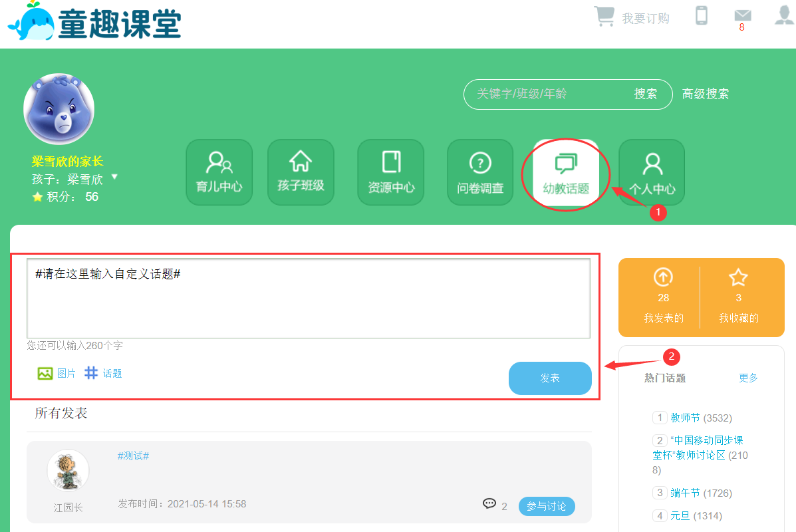
Task: Open 我收藏的 star icon
Action: coord(738,277)
